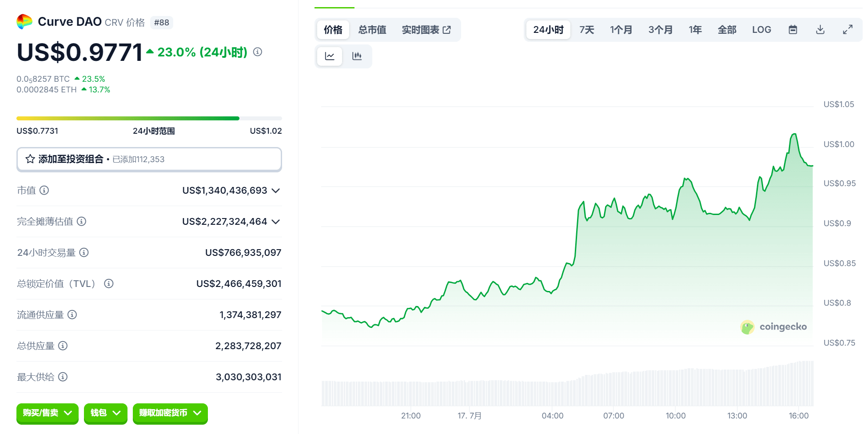Click the US$766,935,097 trading volume value

click(x=243, y=253)
